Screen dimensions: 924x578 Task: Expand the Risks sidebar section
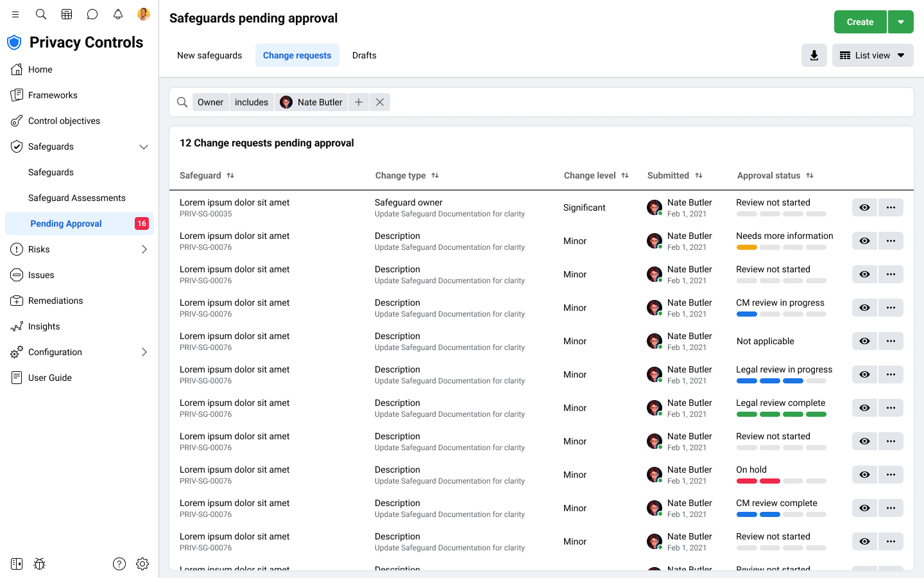tap(144, 249)
